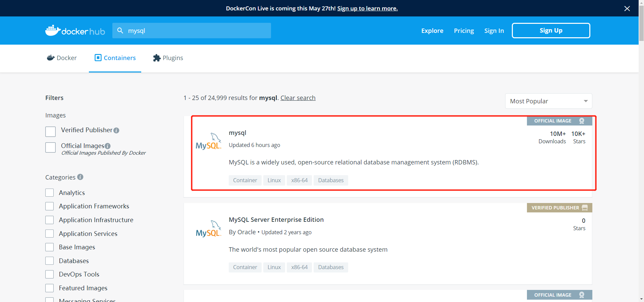Click the Official Image badge ribbon icon

tap(582, 121)
